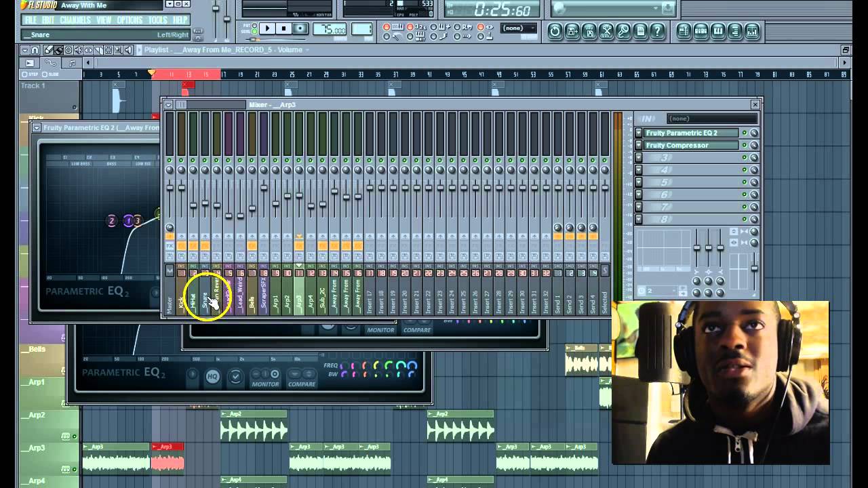Viewport: 868px width, 488px height.
Task: Open the FILE menu
Action: (31, 20)
